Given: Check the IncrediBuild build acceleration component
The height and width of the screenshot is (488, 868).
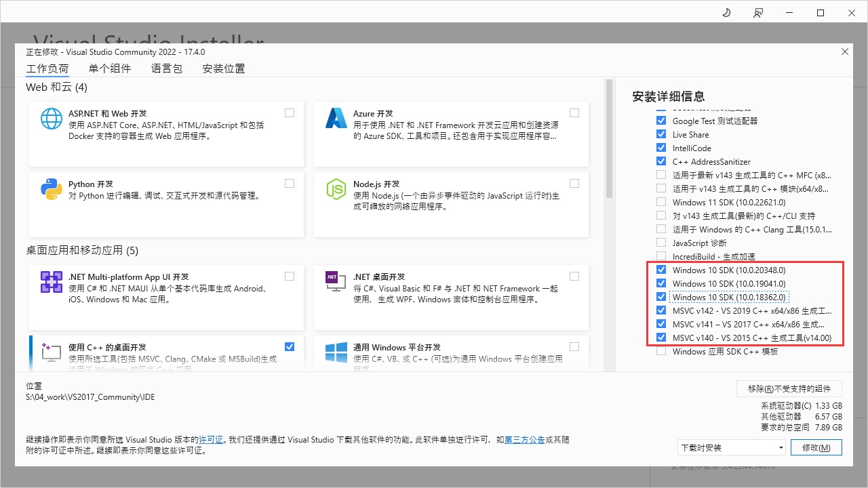Looking at the screenshot, I should tap(661, 256).
